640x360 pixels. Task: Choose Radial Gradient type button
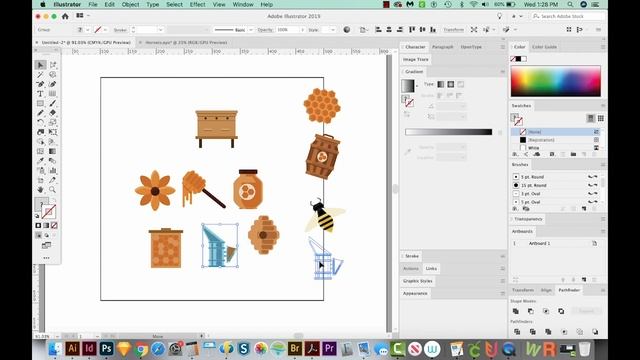[x=450, y=84]
